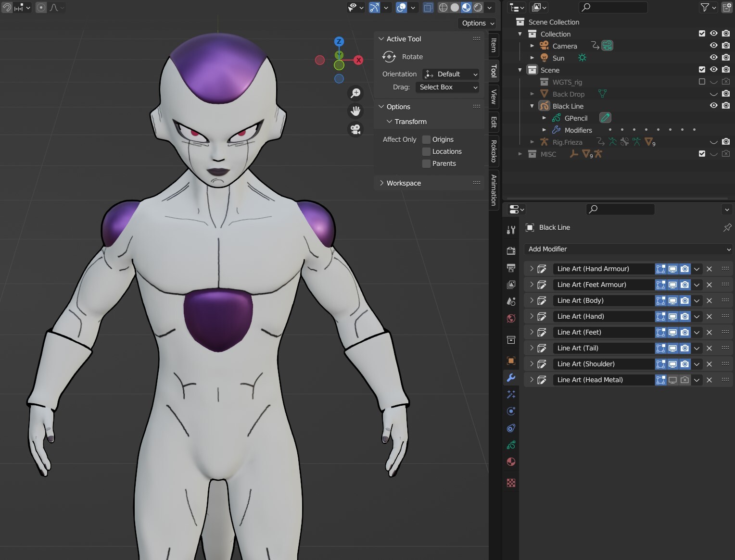Screen dimensions: 735x560
Task: Hide the Black Line object with its eye icon
Action: (x=714, y=105)
